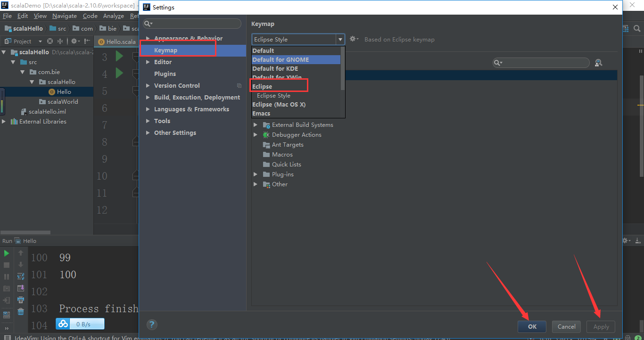This screenshot has width=644, height=340.
Task: Click the blue grid compile icon at top right
Action: click(626, 28)
